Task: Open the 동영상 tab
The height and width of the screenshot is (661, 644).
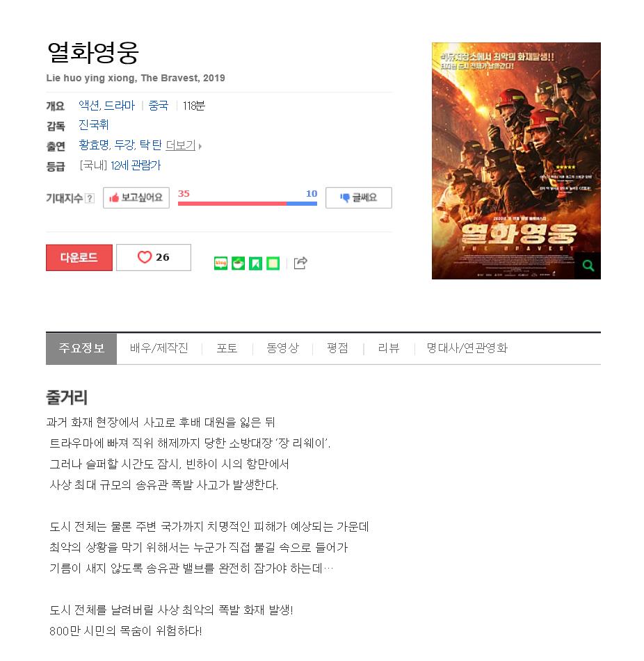Action: (x=282, y=348)
